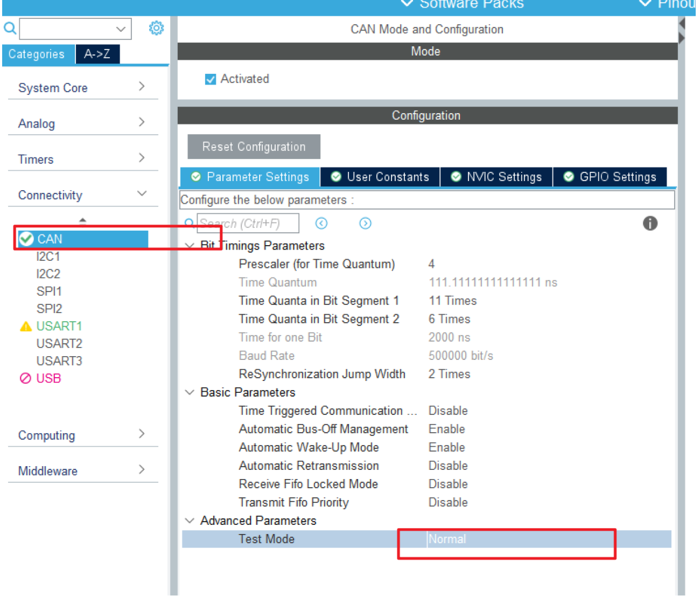This screenshot has height=596, width=700.
Task: Open the category search dropdown
Action: [121, 29]
